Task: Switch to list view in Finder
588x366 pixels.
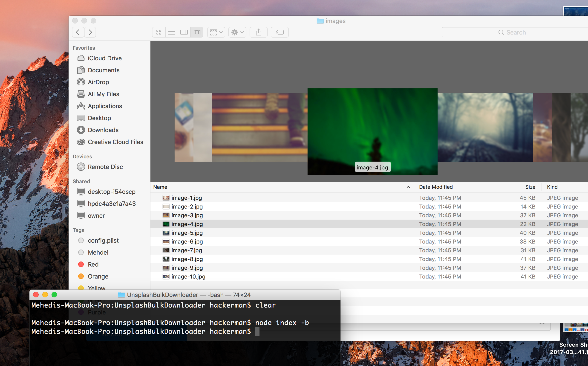Action: (171, 32)
